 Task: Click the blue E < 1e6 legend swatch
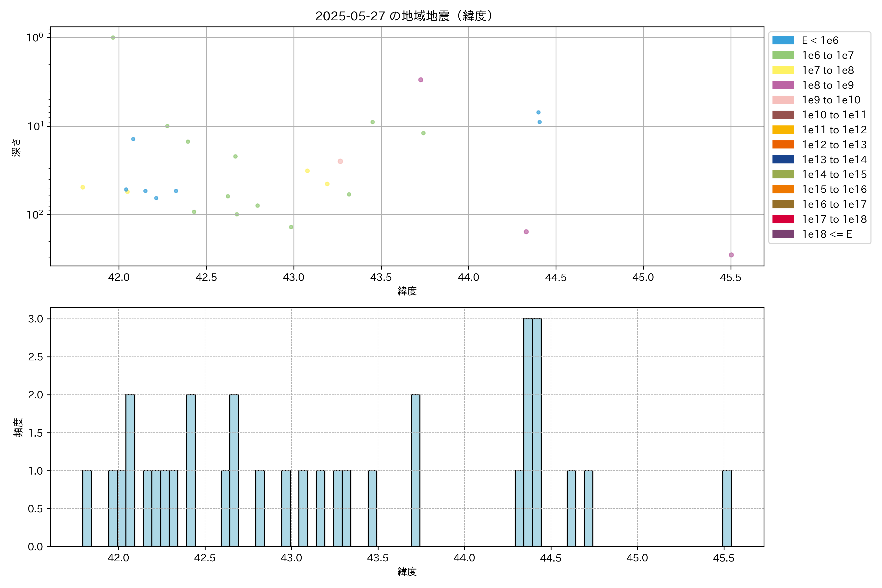coord(783,40)
